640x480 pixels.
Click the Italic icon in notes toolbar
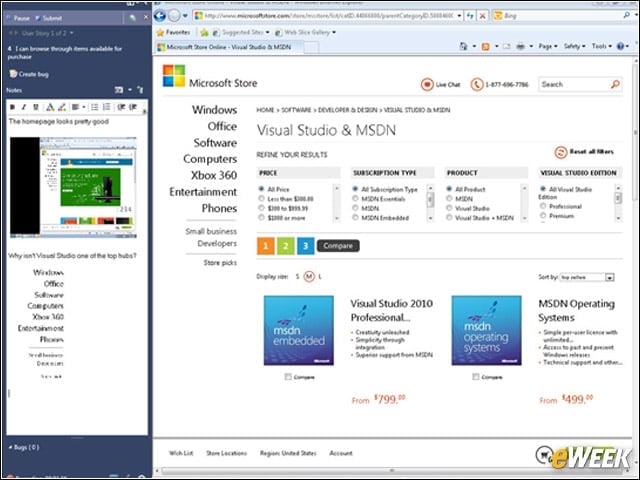pos(24,107)
